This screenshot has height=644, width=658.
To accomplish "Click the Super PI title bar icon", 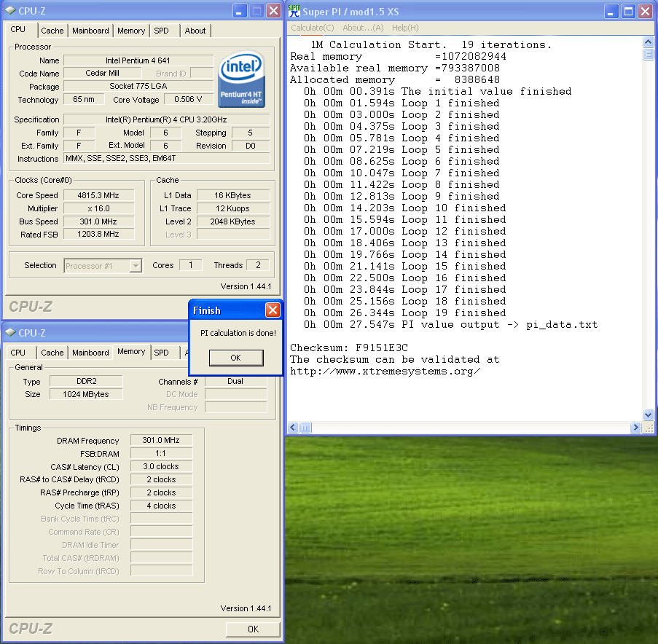I will coord(294,11).
